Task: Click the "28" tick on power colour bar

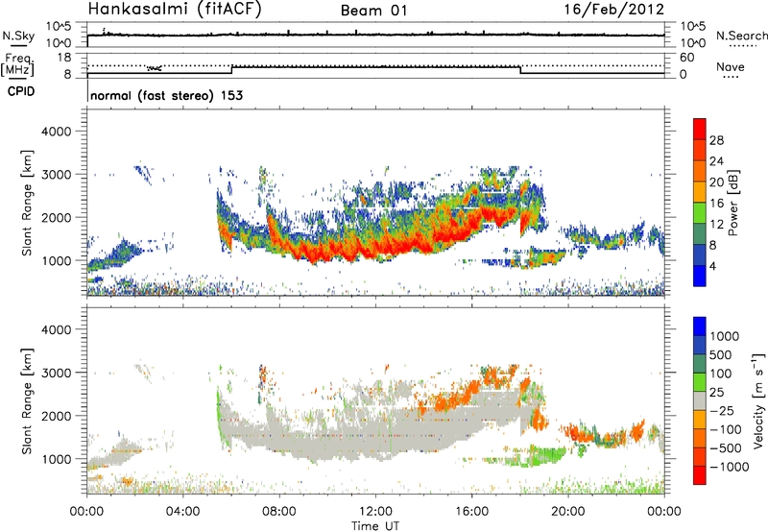Action: click(716, 140)
